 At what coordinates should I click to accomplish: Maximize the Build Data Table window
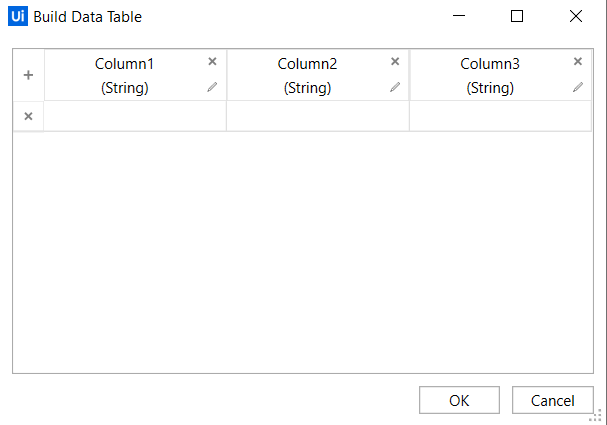(x=517, y=16)
